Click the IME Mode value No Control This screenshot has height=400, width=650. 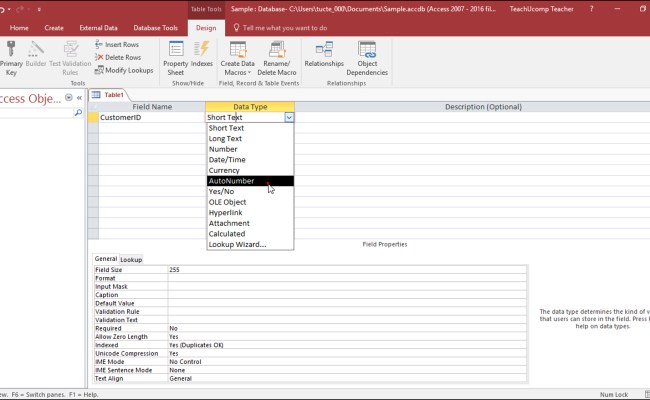point(347,361)
